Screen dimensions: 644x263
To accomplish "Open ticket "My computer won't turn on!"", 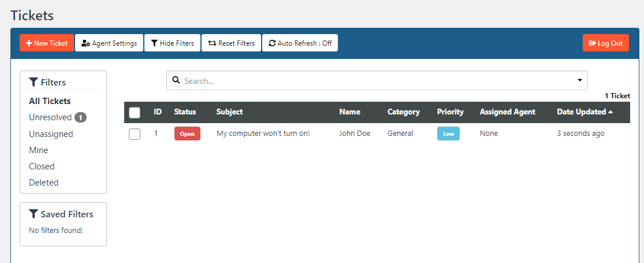I will coord(263,134).
